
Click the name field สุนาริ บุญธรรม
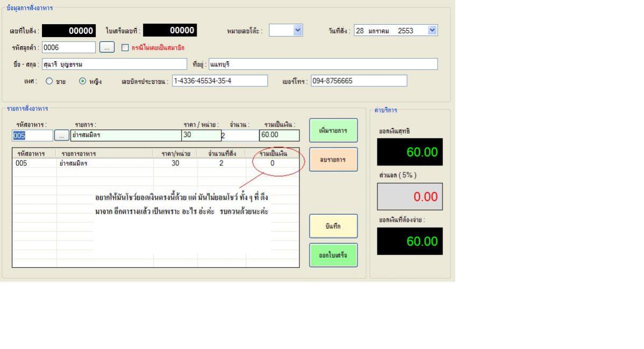[x=114, y=64]
